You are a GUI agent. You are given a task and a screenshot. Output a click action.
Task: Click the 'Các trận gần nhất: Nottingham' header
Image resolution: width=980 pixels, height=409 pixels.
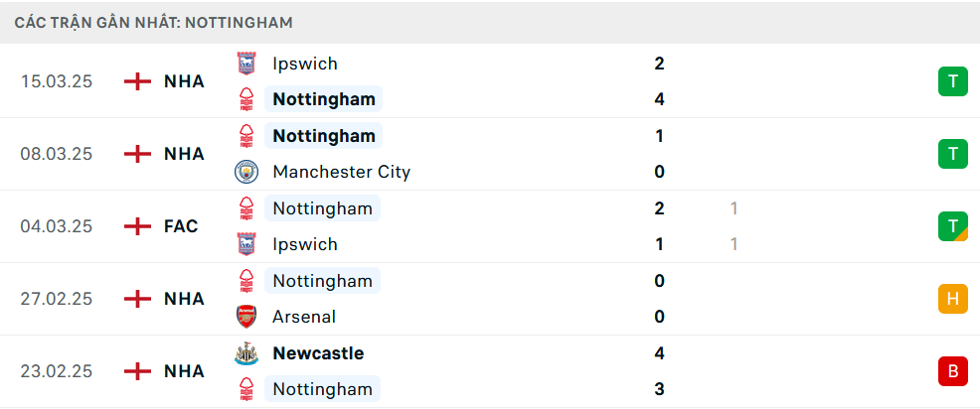[154, 23]
